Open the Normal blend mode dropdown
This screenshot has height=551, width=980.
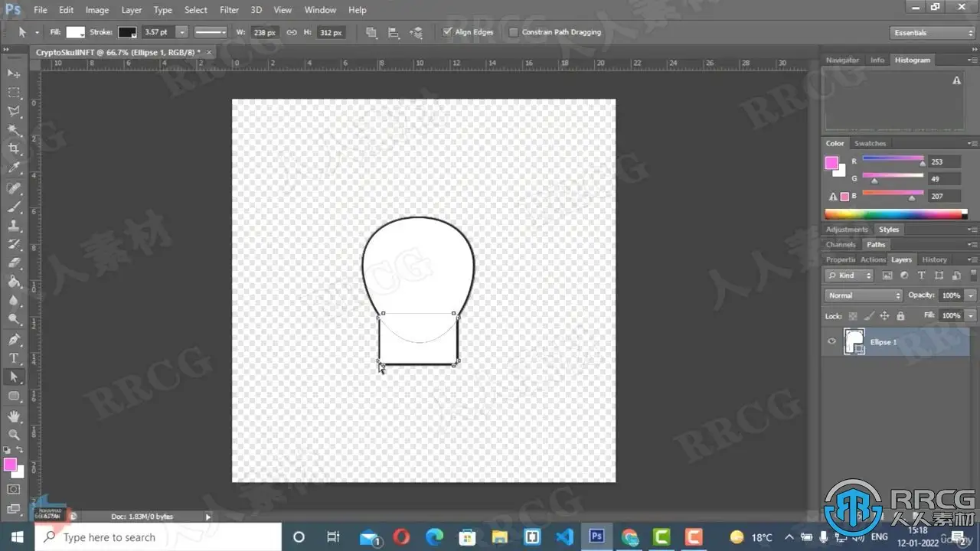pos(864,295)
